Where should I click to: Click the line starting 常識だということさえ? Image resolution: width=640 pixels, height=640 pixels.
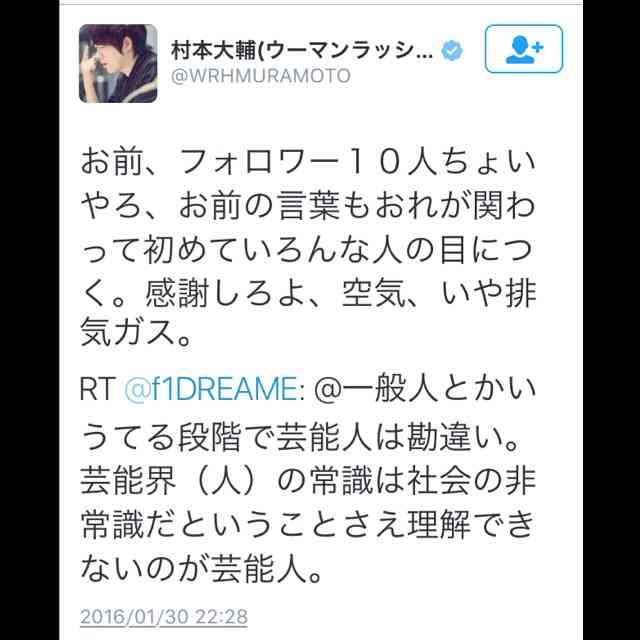tap(308, 526)
